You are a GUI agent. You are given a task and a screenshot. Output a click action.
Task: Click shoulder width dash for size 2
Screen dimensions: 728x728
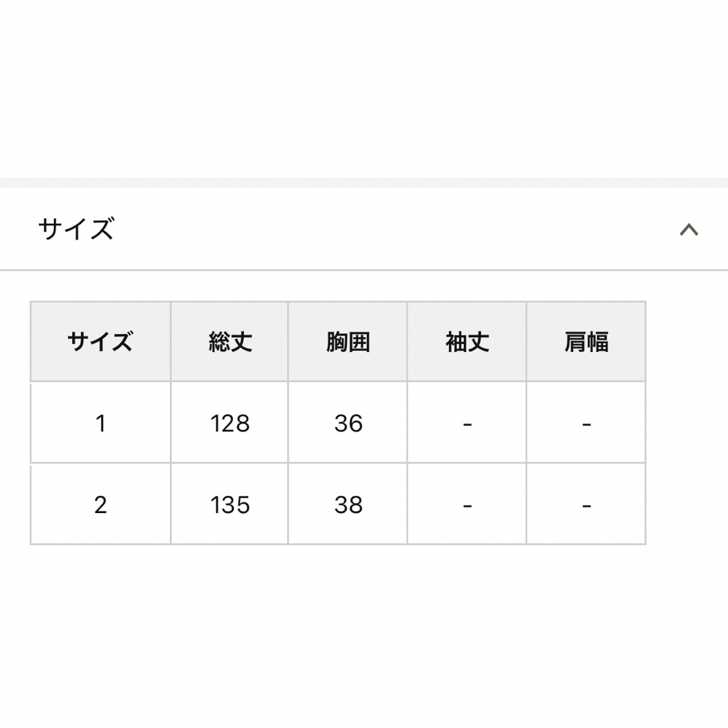point(586,504)
